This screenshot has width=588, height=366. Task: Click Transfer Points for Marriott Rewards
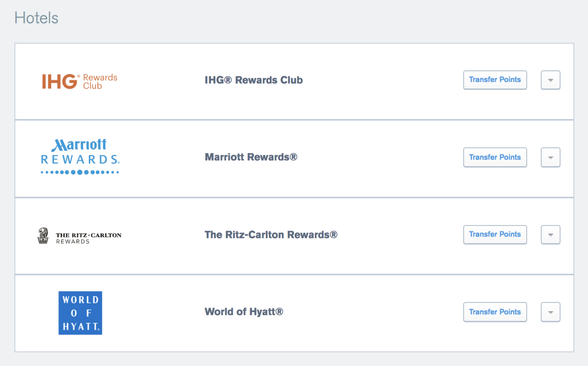[495, 157]
